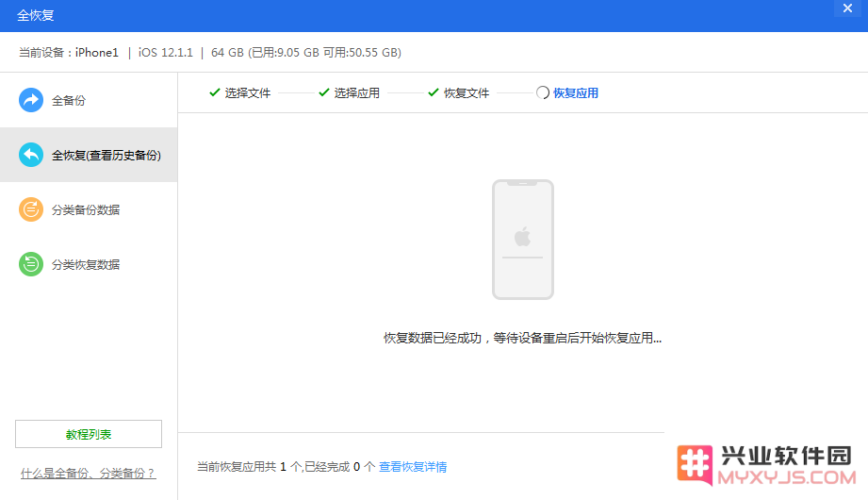Click the iOS 12.1.1 version text
The width and height of the screenshot is (868, 500).
pyautogui.click(x=166, y=53)
